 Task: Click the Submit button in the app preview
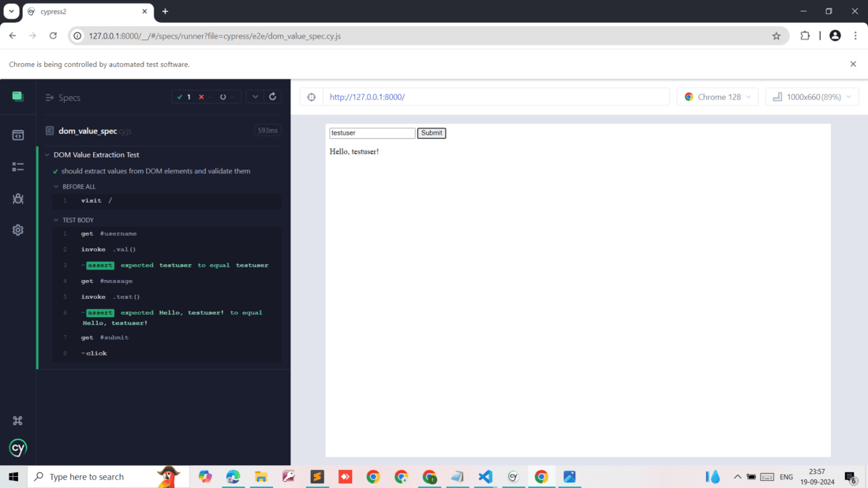(x=431, y=132)
